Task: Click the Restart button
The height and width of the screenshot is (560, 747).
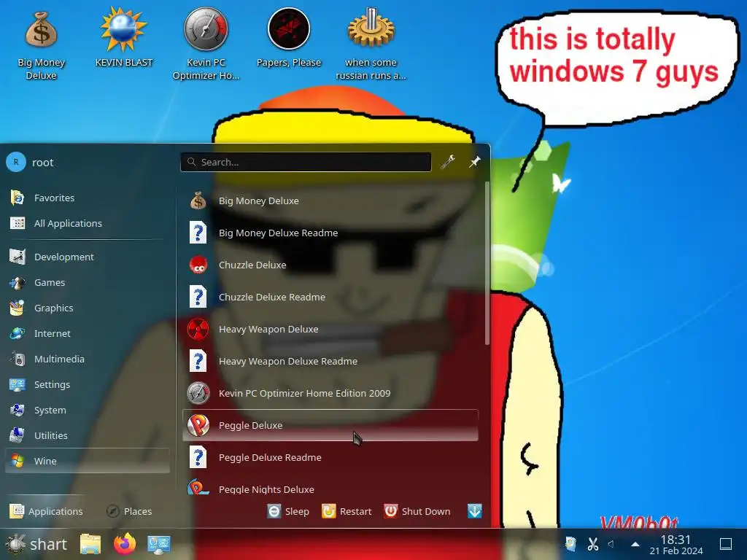Action: (x=347, y=511)
